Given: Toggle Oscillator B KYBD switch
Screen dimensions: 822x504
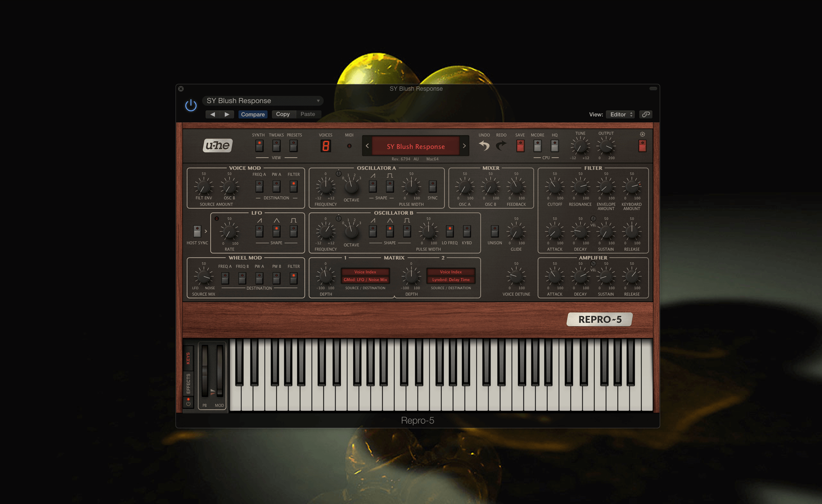Looking at the screenshot, I should (467, 231).
